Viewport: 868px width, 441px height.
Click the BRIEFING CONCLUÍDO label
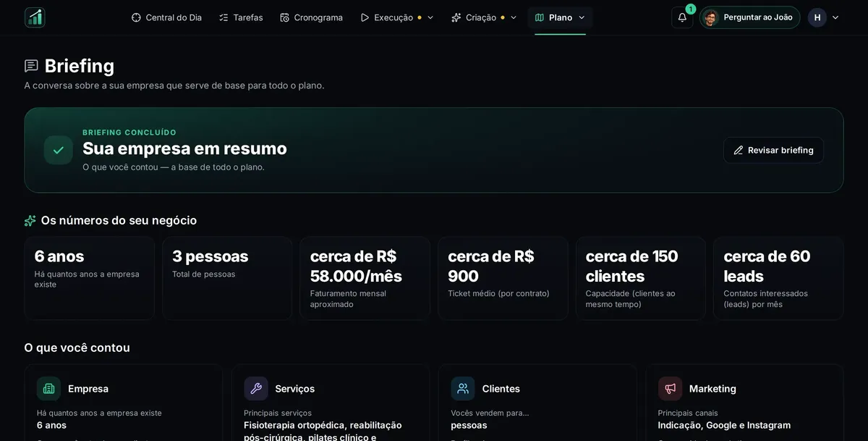129,133
